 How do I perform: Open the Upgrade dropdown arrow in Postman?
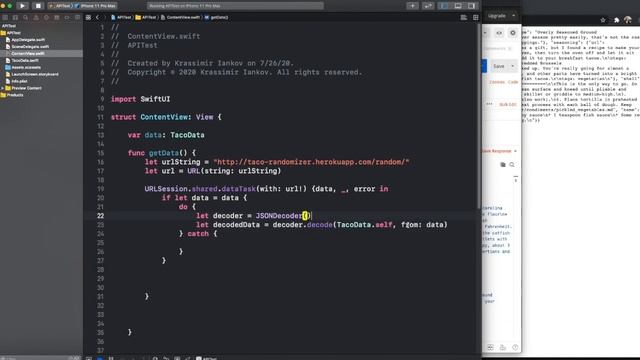coord(513,16)
